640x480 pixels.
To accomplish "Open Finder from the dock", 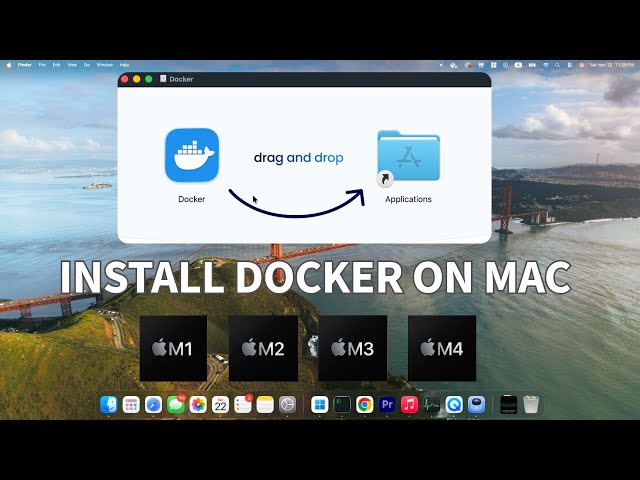I will coord(109,404).
